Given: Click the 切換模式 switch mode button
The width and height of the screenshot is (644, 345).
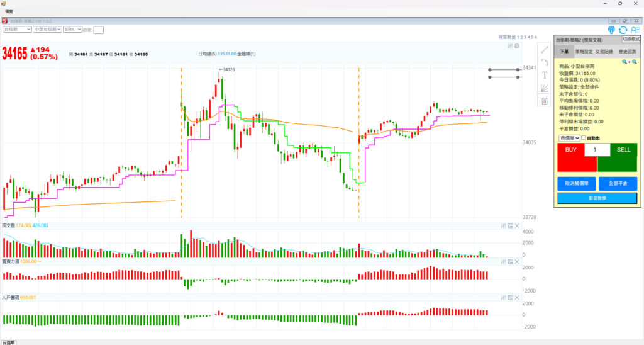Looking at the screenshot, I should pos(631,39).
